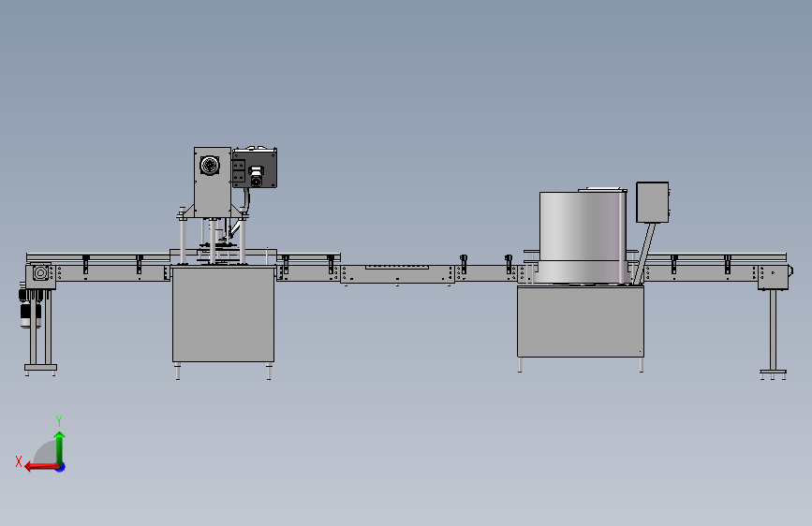
Task: Select the conveyor drive motor at the left end
Action: [x=30, y=309]
